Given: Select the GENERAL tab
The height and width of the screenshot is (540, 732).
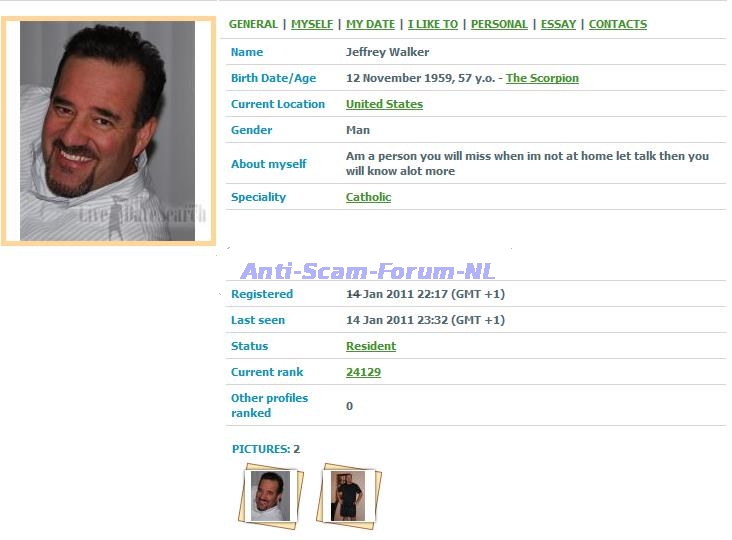Looking at the screenshot, I should point(253,24).
